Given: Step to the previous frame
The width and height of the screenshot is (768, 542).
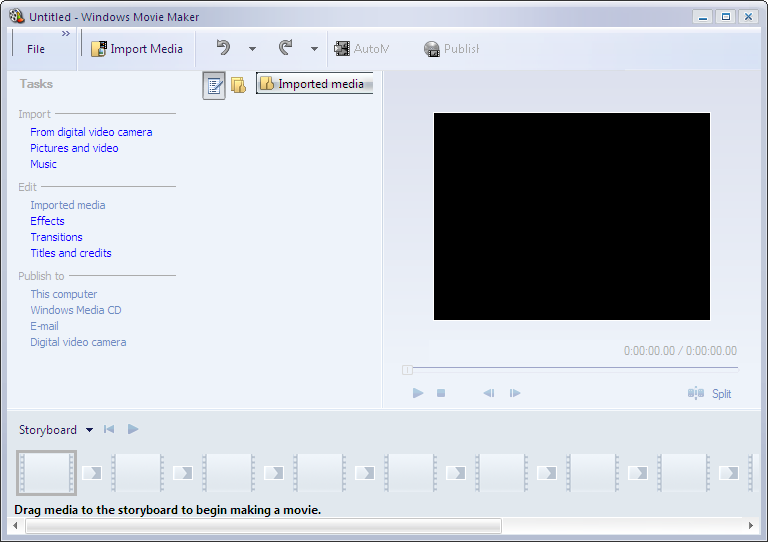Looking at the screenshot, I should click(489, 393).
